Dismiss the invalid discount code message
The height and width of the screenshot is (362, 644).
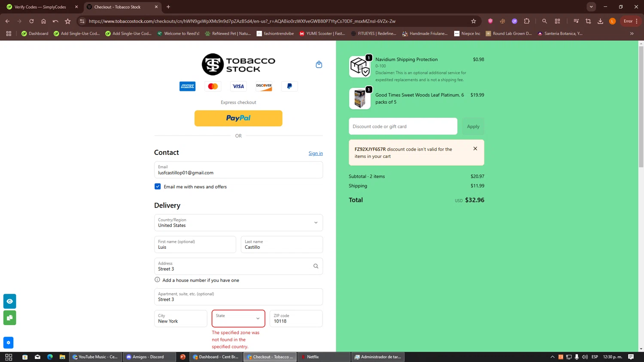pyautogui.click(x=475, y=148)
